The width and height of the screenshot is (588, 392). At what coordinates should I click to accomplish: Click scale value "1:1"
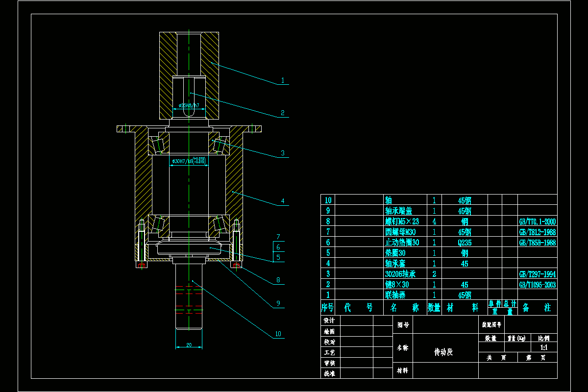click(544, 347)
